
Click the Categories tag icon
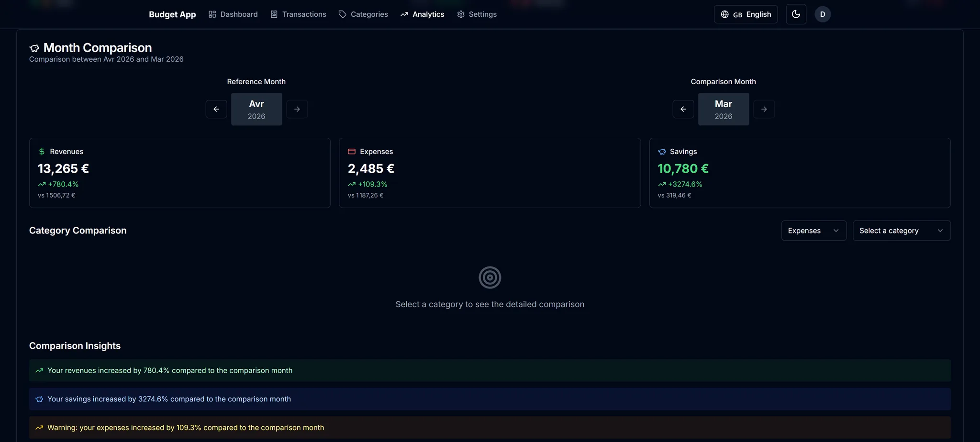coord(342,14)
